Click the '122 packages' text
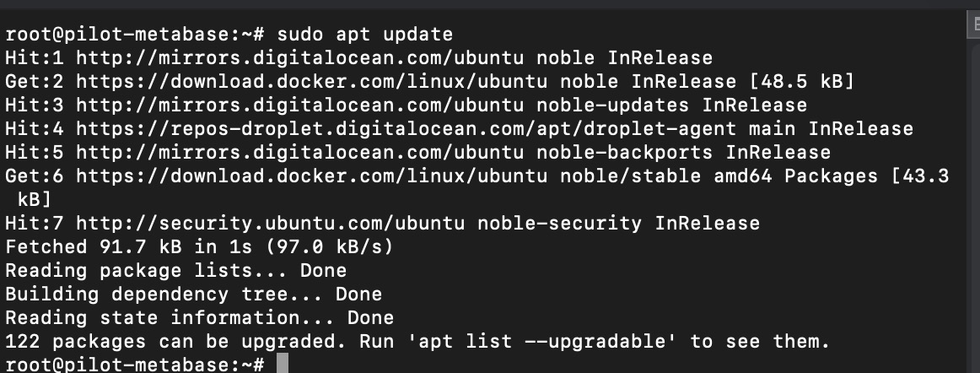The height and width of the screenshot is (373, 980). pos(74,342)
